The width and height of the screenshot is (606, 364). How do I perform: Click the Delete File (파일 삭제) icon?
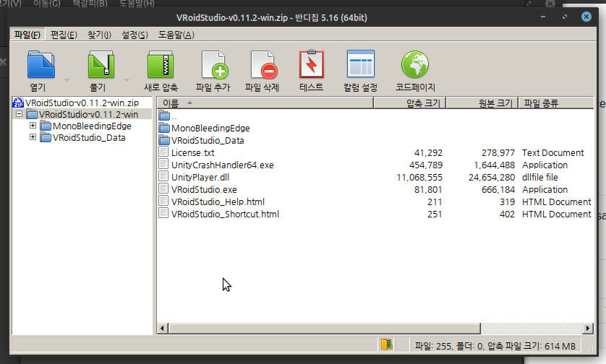264,64
